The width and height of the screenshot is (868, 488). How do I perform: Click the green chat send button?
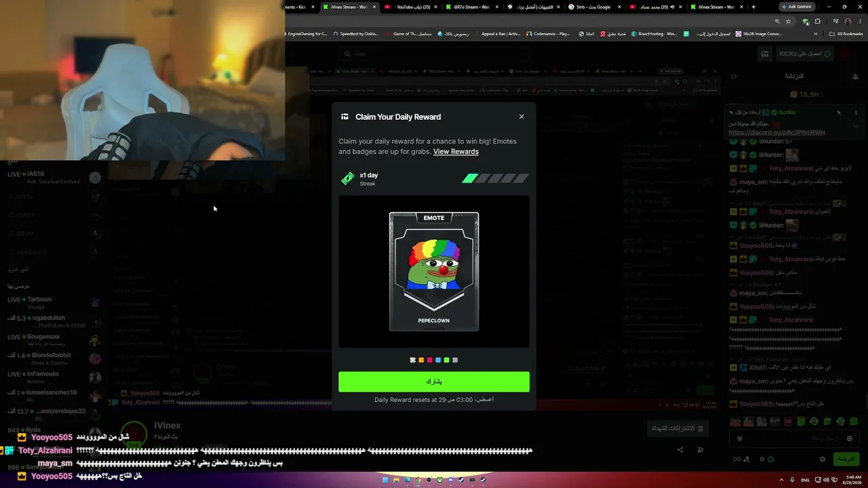(x=846, y=459)
